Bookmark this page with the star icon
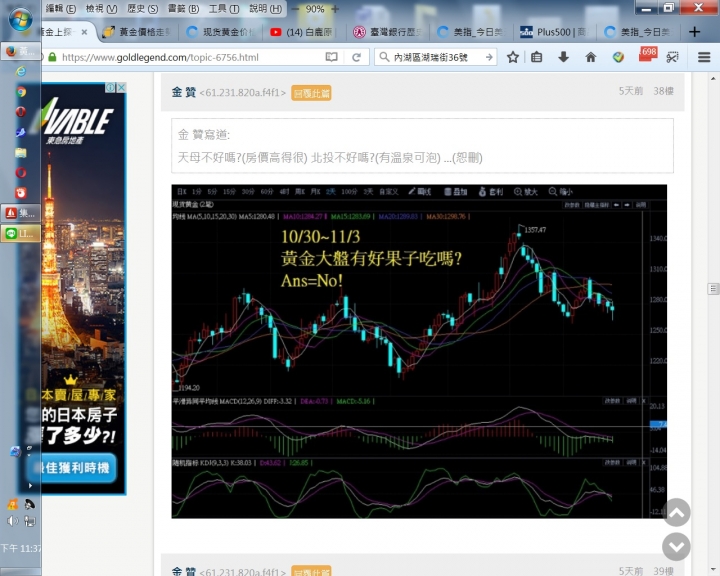 click(513, 57)
